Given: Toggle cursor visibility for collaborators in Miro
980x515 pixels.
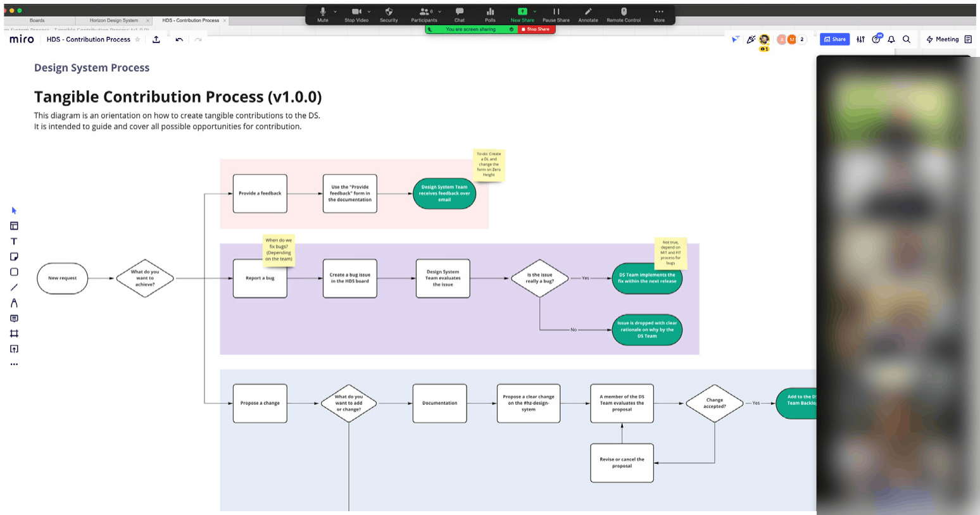Looking at the screenshot, I should tap(735, 39).
